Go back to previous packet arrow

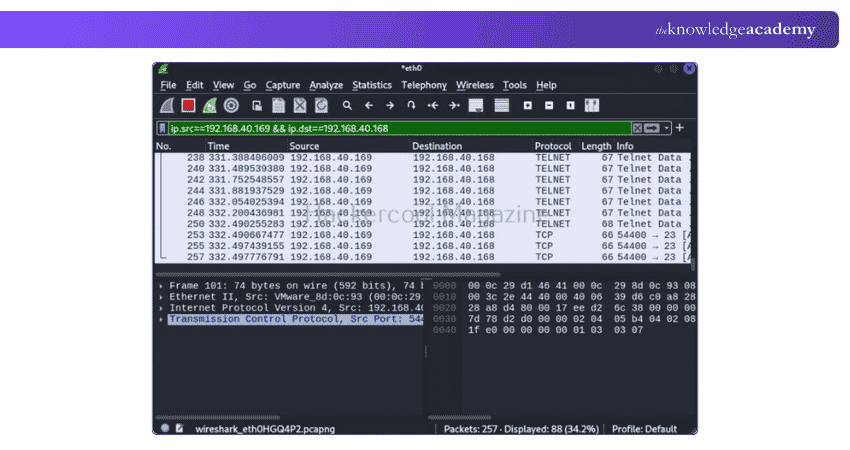click(369, 106)
